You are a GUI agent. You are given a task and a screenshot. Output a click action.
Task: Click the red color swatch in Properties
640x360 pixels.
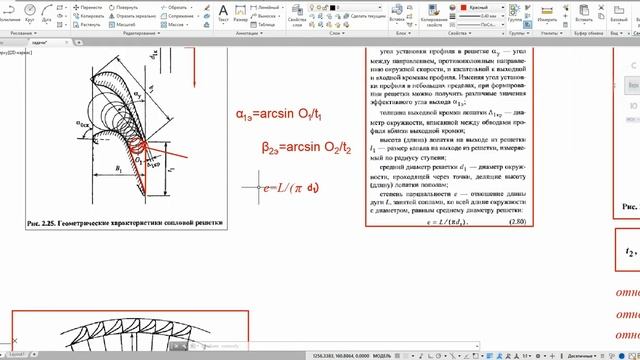[x=464, y=7]
